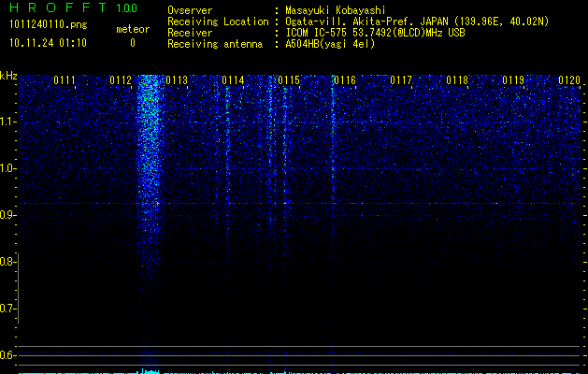
Task: Select ICOM IC-575 53.7492 MHz USB text
Action: click(x=375, y=33)
